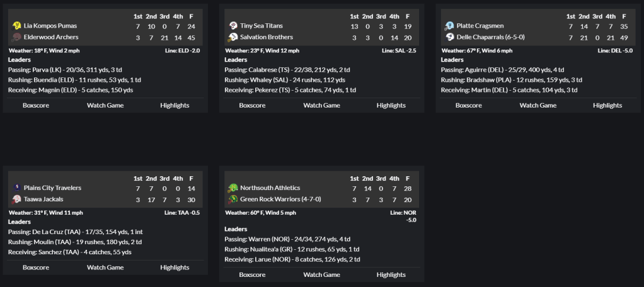Open Boxscore for Pumas vs Archers game

coord(36,105)
